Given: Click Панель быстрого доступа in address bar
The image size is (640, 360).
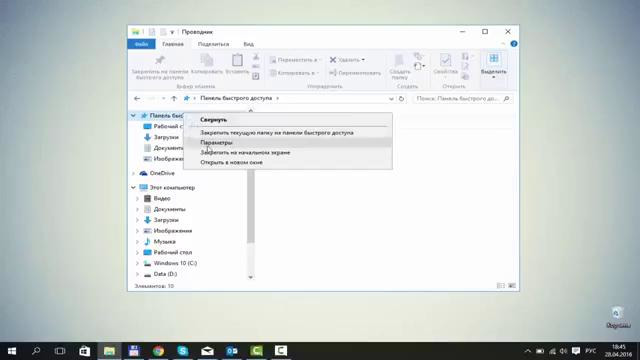Looking at the screenshot, I should [236, 98].
